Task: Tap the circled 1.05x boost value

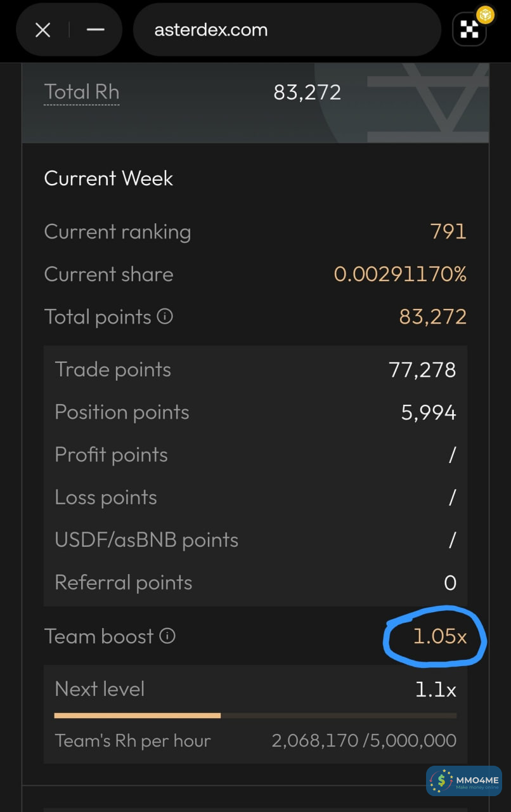Action: click(x=439, y=636)
